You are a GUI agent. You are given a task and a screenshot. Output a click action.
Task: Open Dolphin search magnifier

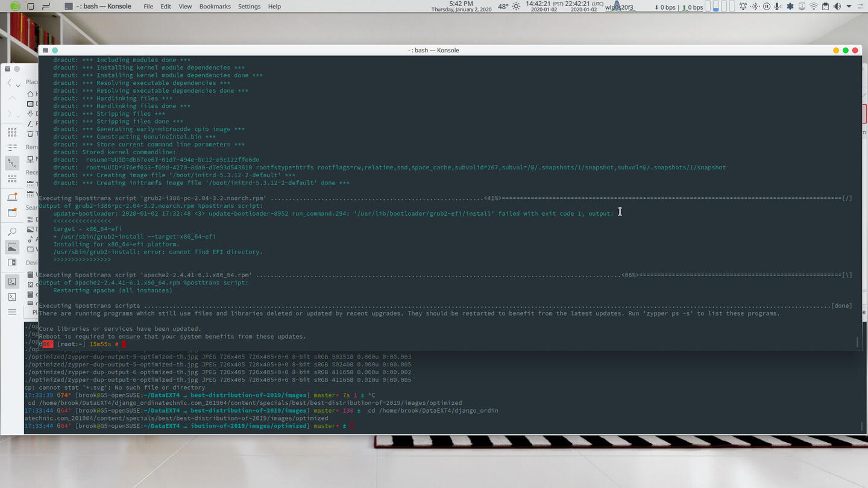coord(12,232)
